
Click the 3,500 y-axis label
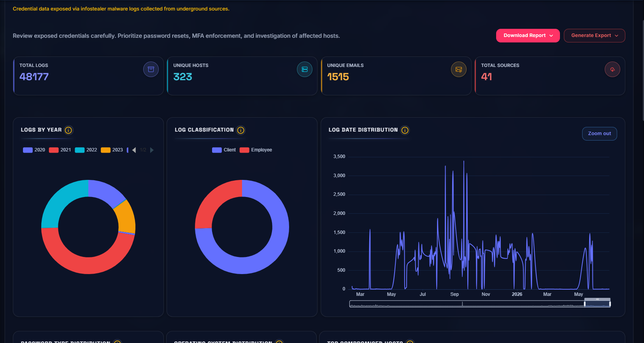(x=339, y=157)
